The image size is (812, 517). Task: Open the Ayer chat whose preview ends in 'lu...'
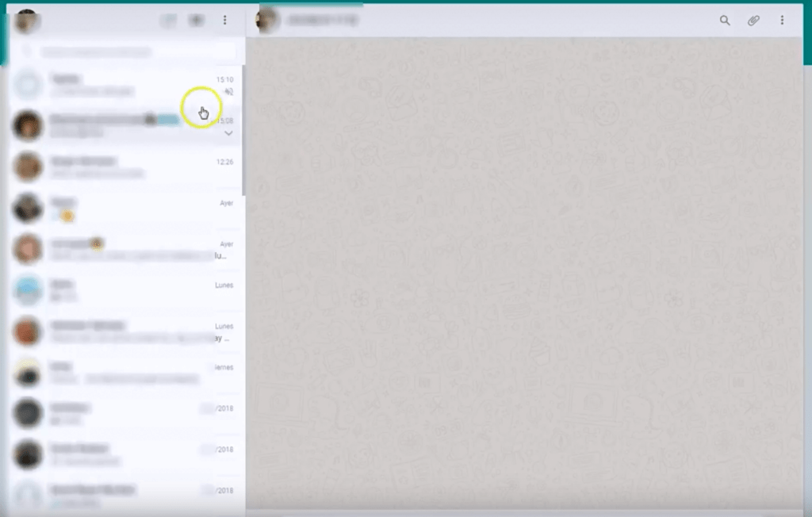[125, 249]
